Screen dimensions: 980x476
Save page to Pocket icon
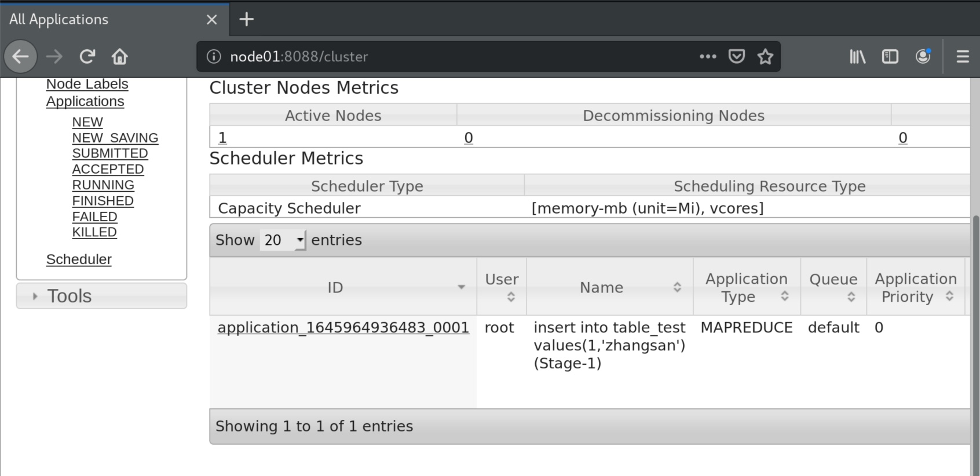point(736,56)
